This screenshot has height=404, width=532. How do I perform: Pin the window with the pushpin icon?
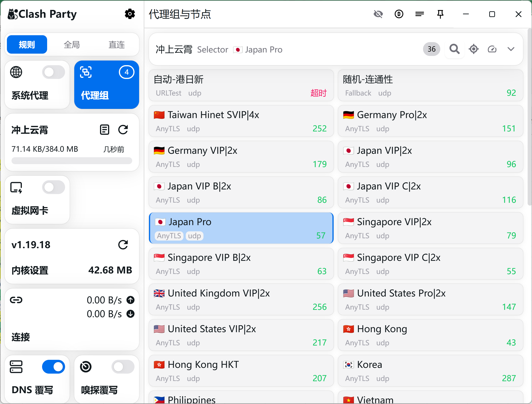coord(440,14)
